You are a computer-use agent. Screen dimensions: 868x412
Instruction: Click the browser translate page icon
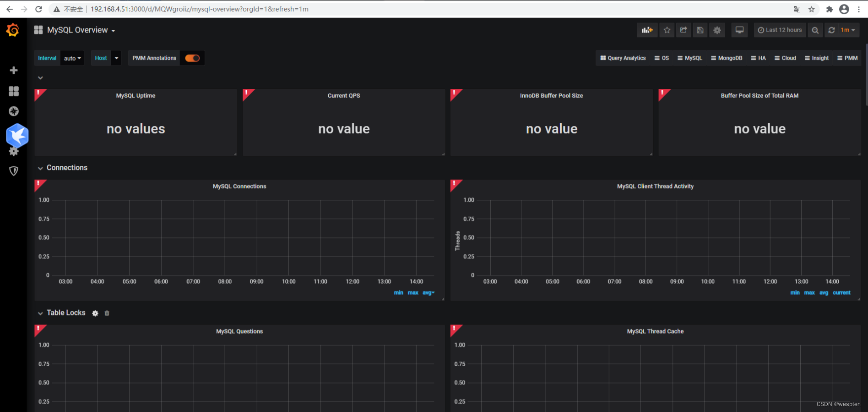click(797, 9)
